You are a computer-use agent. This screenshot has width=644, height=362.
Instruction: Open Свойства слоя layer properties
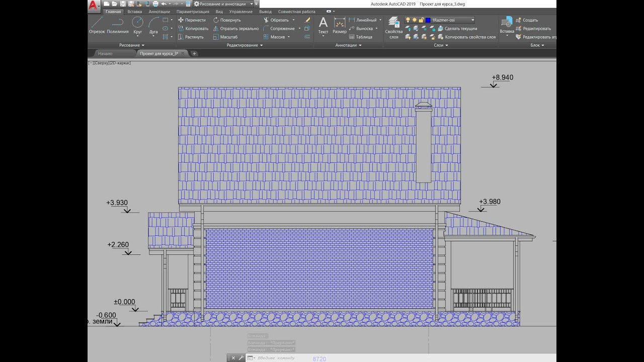394,28
